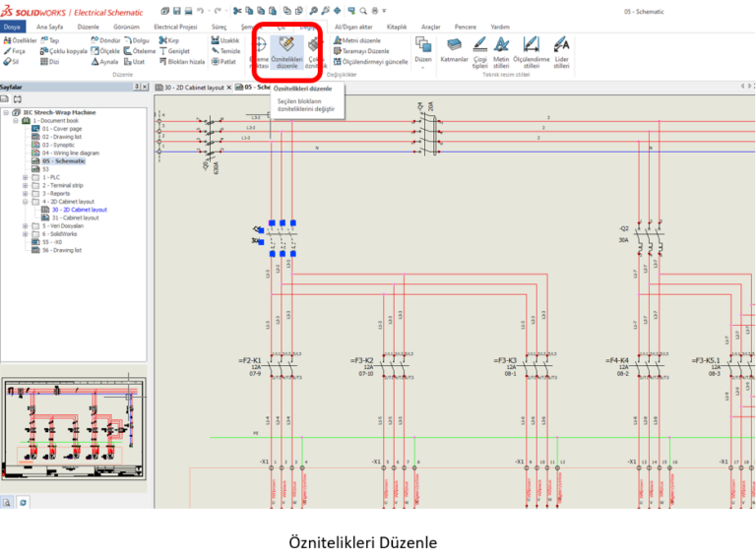Screen dimensions: 756x557
Task: Click the Döndür rotate tool
Action: pos(102,39)
